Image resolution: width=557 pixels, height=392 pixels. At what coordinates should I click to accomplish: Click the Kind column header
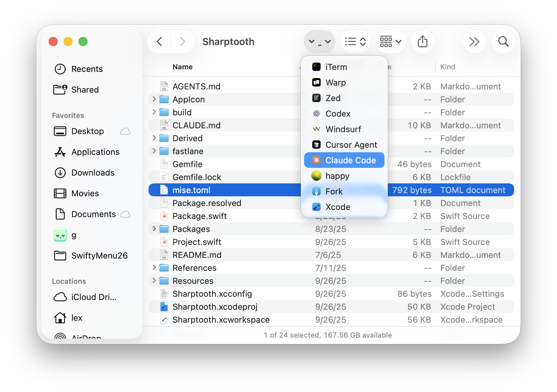[448, 67]
